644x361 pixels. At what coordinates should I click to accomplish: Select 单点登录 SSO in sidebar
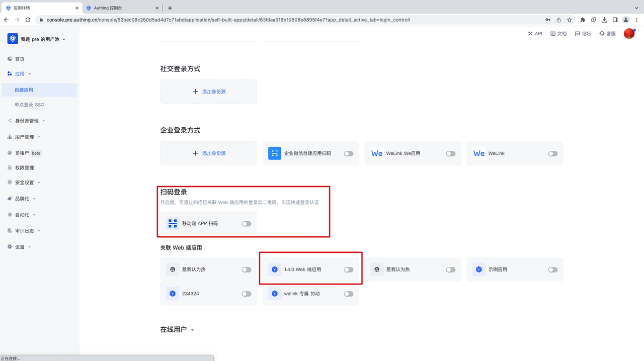(29, 105)
